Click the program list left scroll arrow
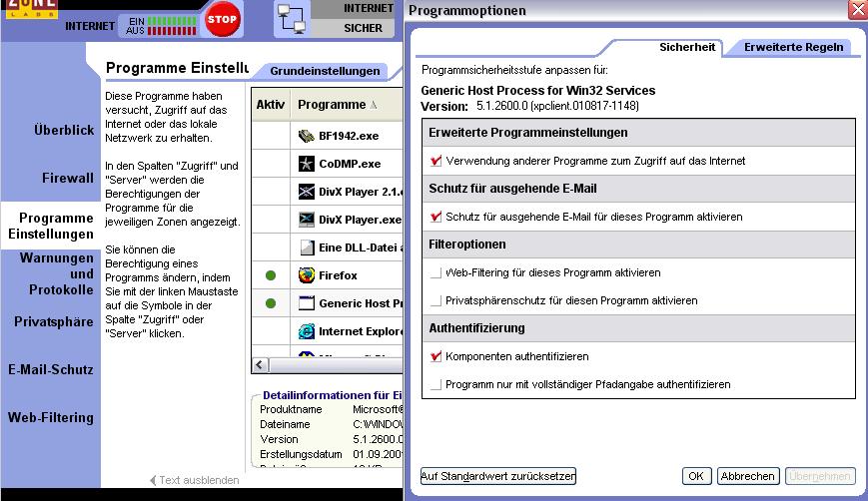The width and height of the screenshot is (868, 501). (x=260, y=365)
